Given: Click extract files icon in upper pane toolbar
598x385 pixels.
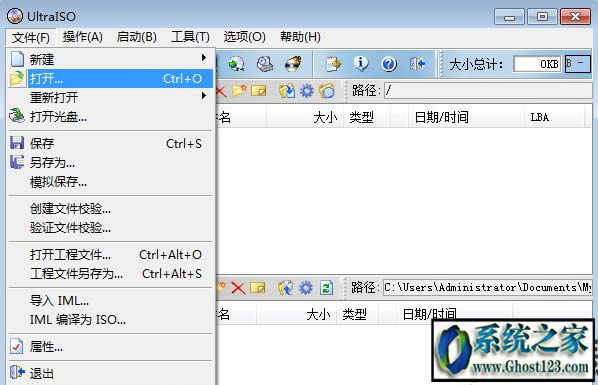Looking at the screenshot, I should (x=287, y=91).
